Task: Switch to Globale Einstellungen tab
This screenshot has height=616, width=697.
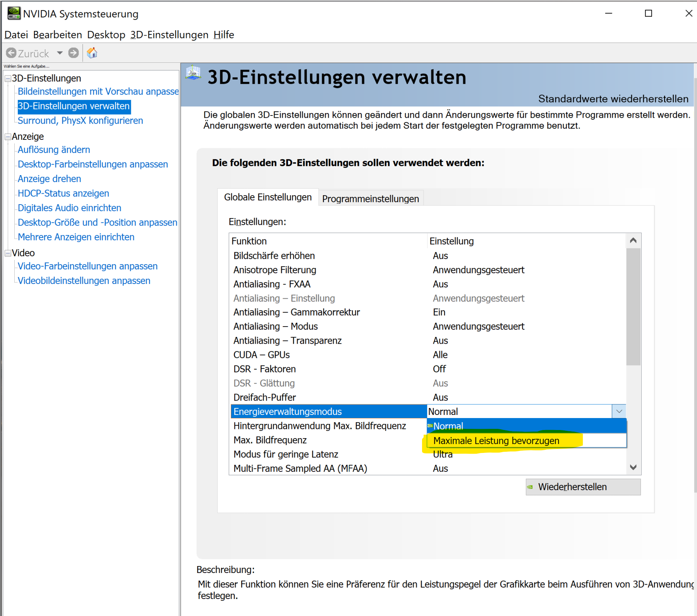Action: click(x=268, y=197)
